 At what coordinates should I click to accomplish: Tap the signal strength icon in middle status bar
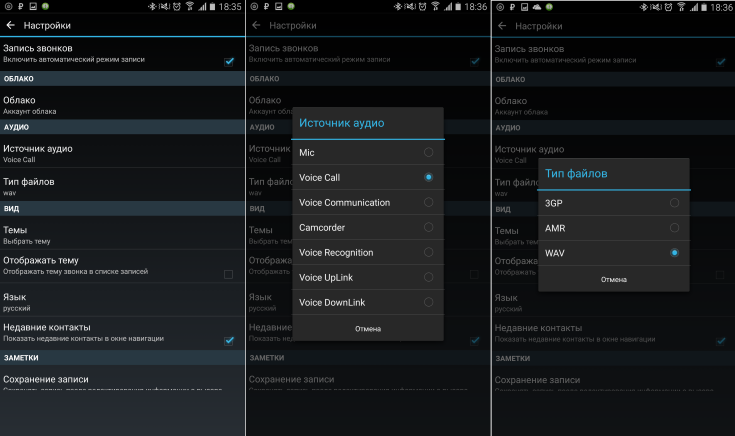[x=448, y=7]
